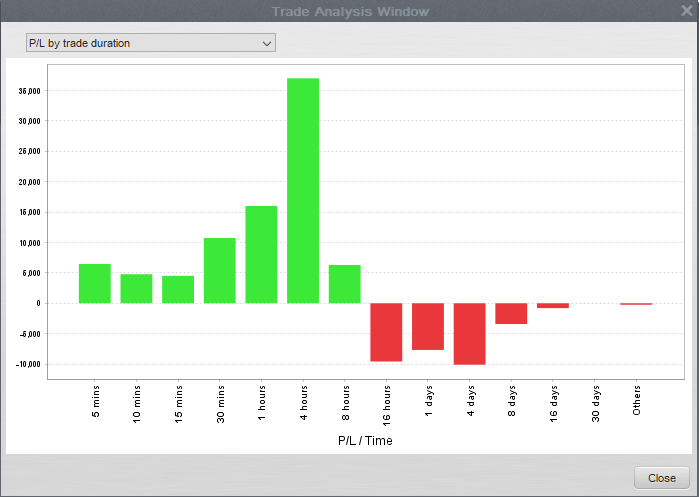699x497 pixels.
Task: Select the green 5 mins bar
Action: (94, 284)
